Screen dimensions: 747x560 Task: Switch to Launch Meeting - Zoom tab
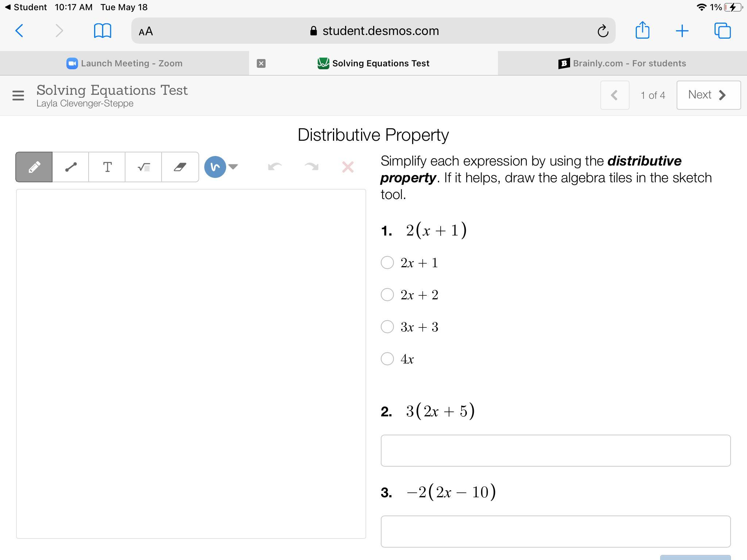(x=124, y=63)
